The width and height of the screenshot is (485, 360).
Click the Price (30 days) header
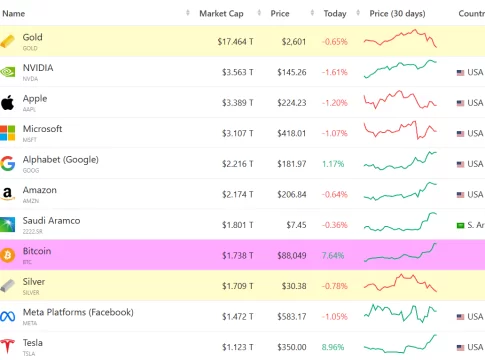(397, 14)
